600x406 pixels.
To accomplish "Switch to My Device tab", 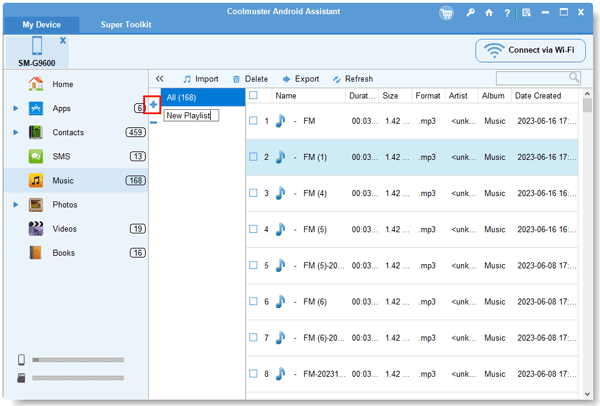I will [41, 25].
